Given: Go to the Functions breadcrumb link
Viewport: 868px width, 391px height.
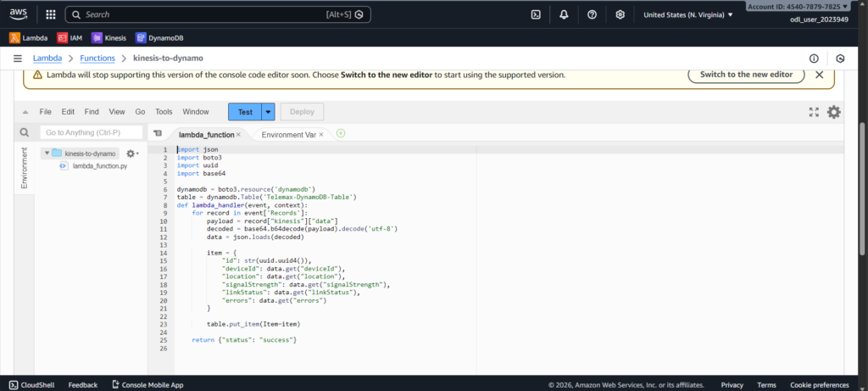Looking at the screenshot, I should (x=97, y=58).
